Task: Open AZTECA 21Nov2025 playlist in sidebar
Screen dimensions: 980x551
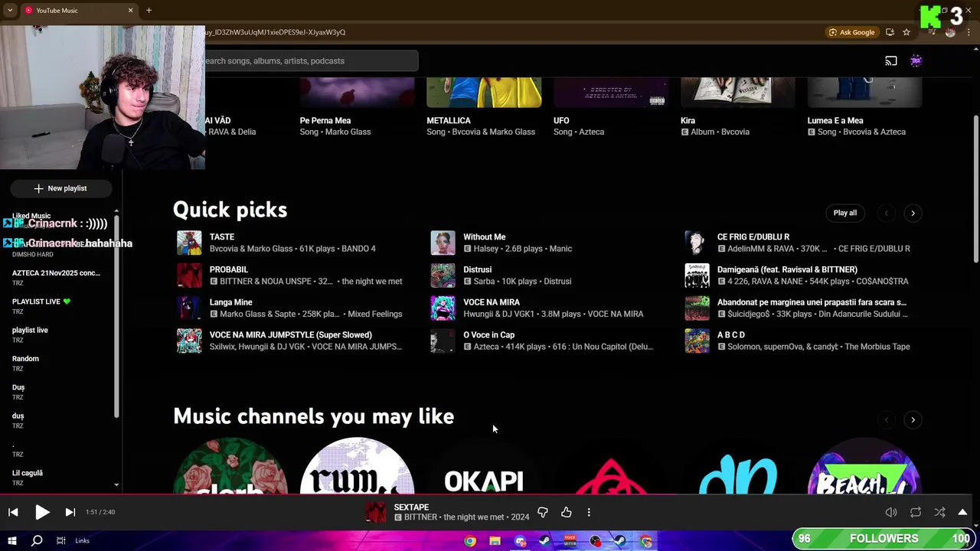Action: point(56,277)
